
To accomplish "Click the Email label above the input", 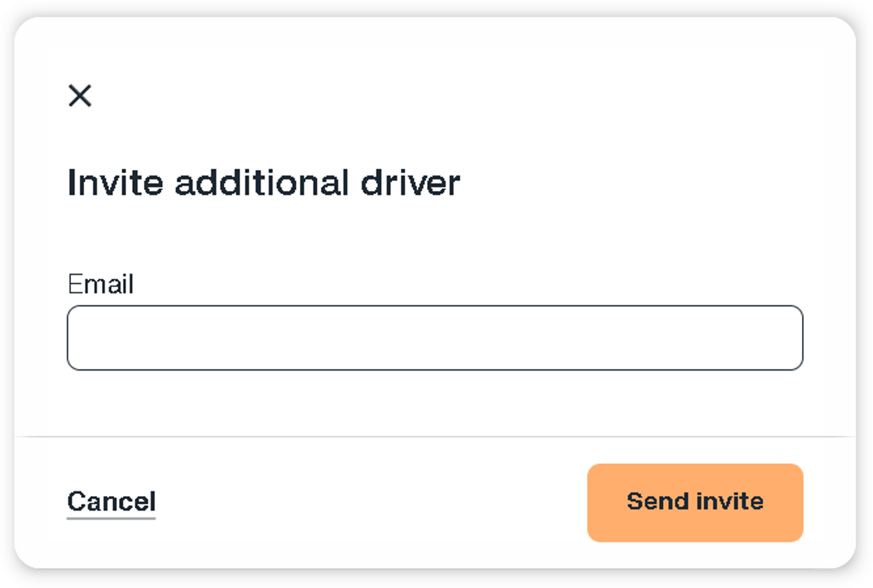I will pyautogui.click(x=101, y=284).
